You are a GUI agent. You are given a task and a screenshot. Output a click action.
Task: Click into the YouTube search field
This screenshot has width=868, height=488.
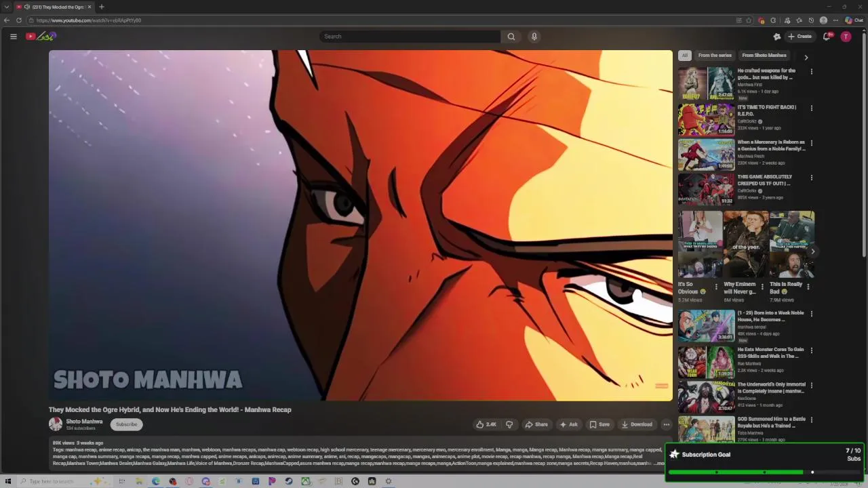click(410, 37)
